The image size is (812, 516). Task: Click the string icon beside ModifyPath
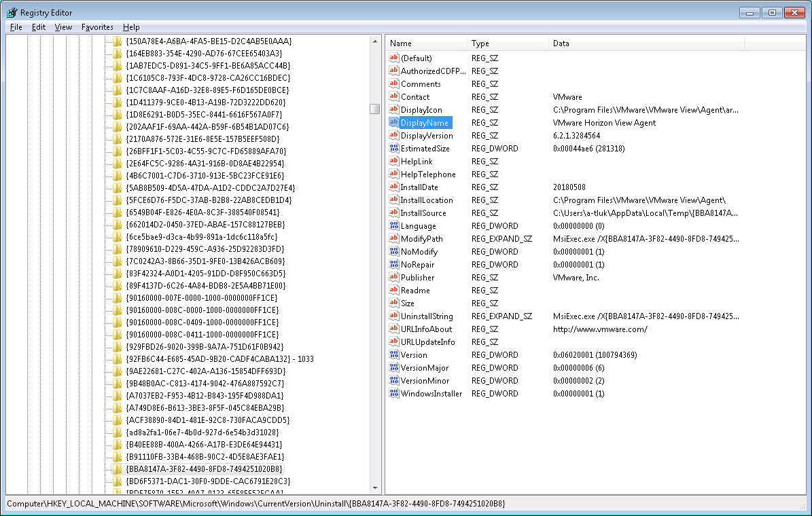(394, 238)
